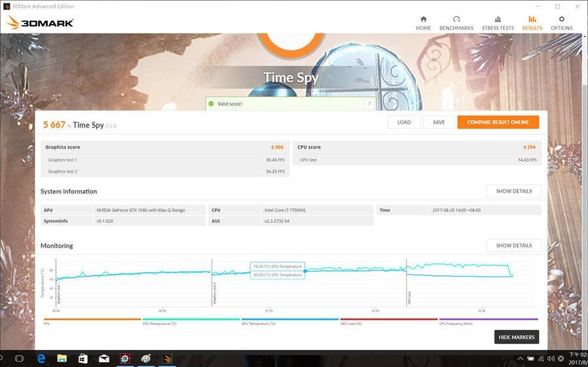Screen dimensions: 588x367
Task: Show details for Monitoring section
Action: 514,245
